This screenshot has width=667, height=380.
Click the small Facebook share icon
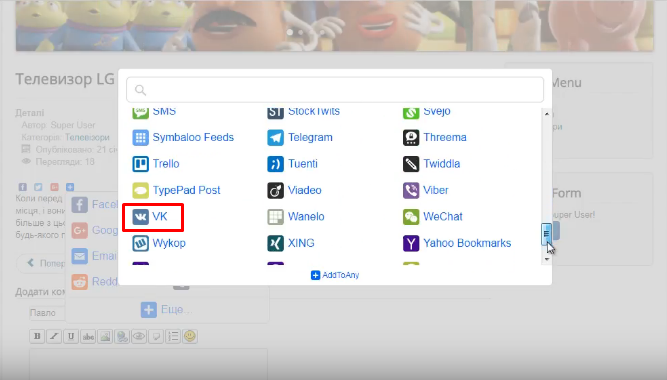(x=23, y=187)
